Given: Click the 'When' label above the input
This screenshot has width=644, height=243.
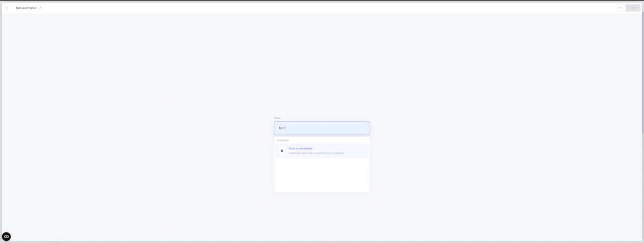Looking at the screenshot, I should (x=277, y=118).
